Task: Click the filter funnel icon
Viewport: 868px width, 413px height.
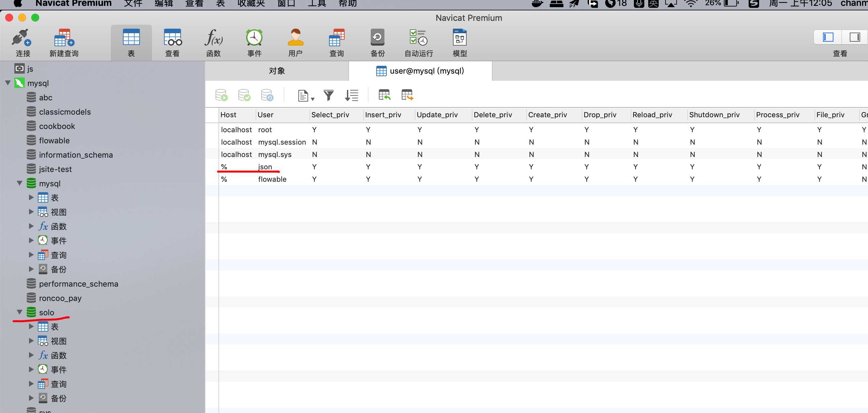Action: coord(328,95)
